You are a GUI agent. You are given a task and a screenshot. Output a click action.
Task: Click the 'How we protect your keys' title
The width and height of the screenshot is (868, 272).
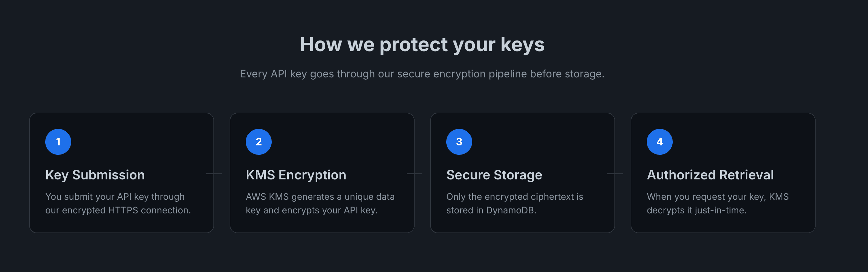click(422, 45)
